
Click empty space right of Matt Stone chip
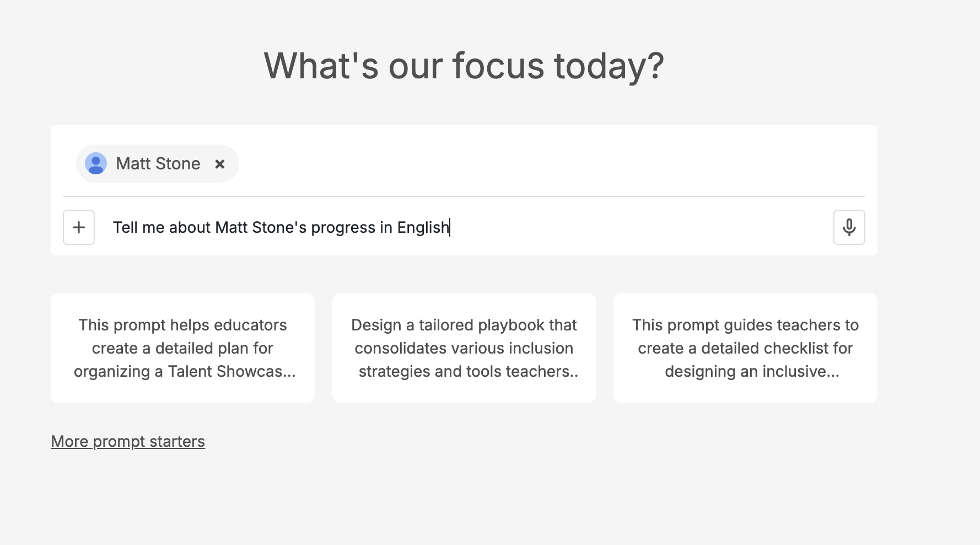[551, 163]
